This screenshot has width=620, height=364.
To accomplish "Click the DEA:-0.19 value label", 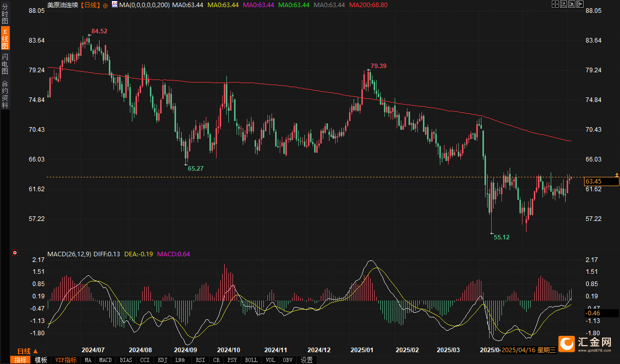I will click(139, 254).
